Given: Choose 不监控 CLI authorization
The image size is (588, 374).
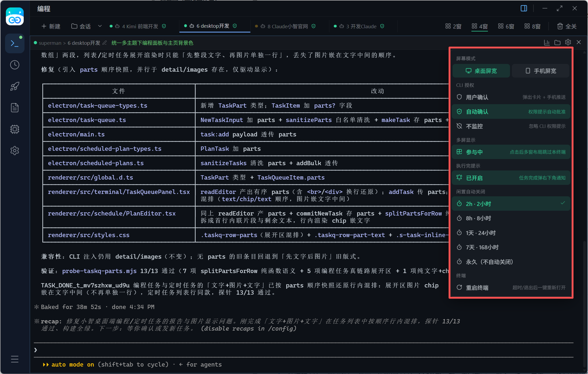Looking at the screenshot, I should point(511,126).
